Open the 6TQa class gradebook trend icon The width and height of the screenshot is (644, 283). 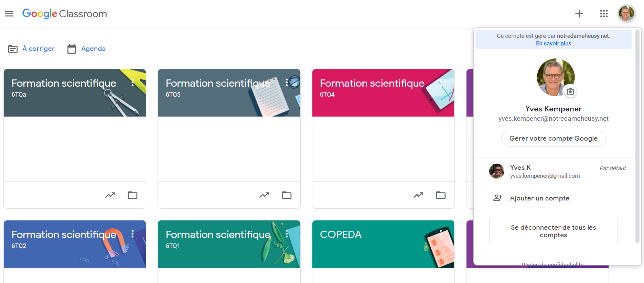110,195
